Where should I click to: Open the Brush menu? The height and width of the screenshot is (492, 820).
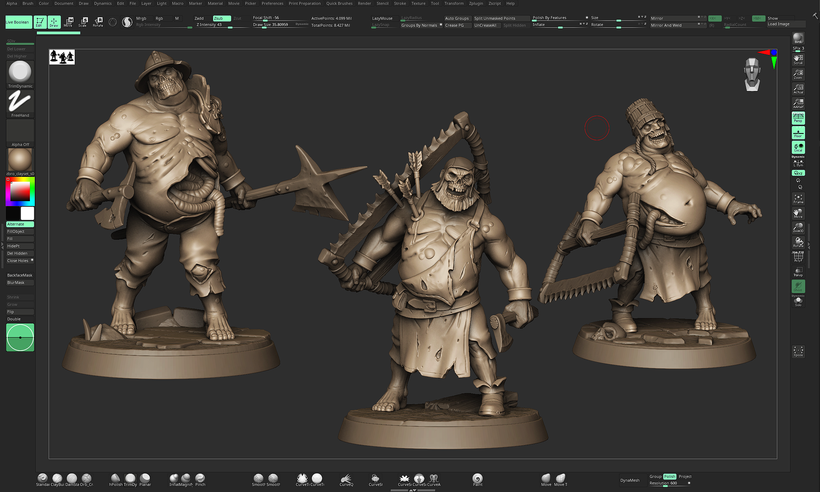click(28, 3)
